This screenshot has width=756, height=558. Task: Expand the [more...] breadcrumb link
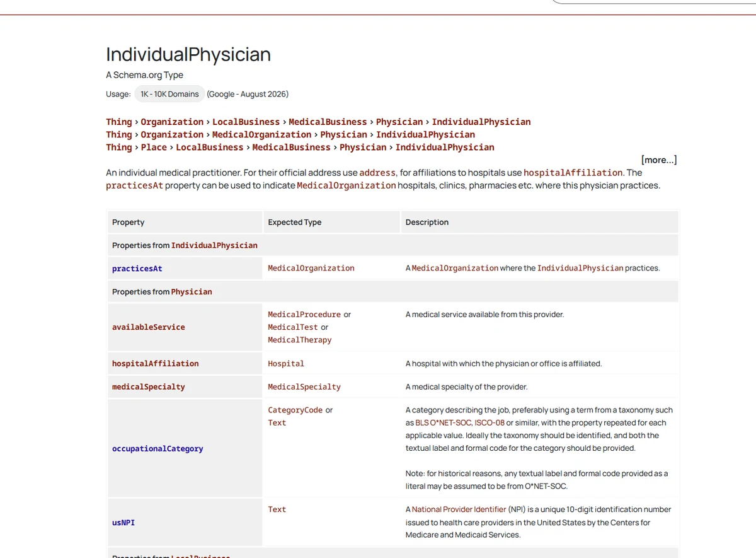pos(659,160)
